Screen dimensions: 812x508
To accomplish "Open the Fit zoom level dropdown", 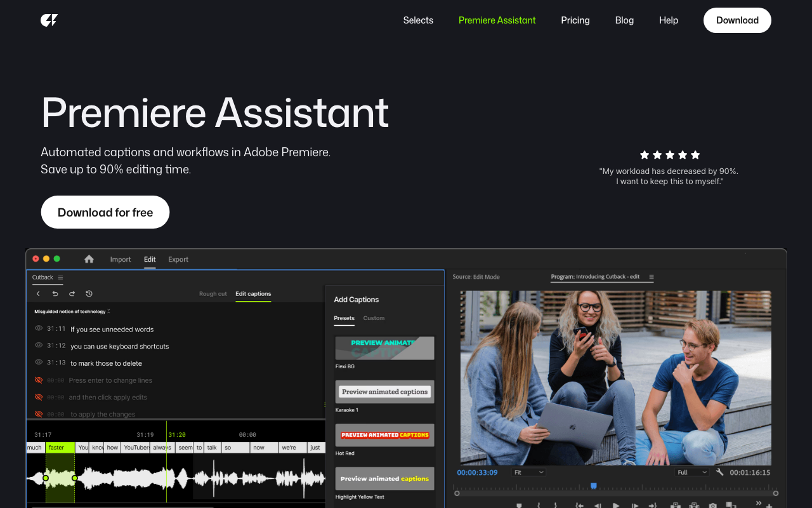I will point(528,472).
